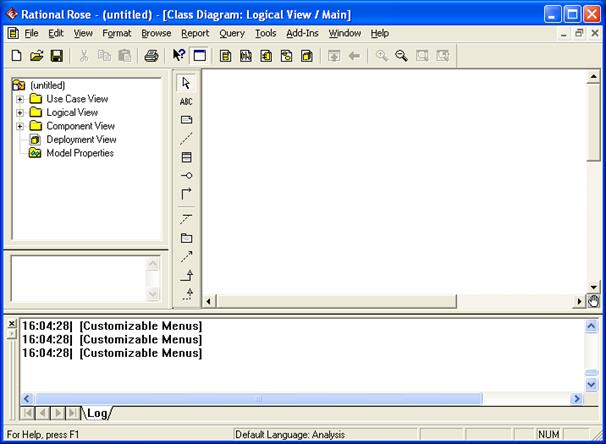Click the diagram horizontal scrollbar thumb

336,301
